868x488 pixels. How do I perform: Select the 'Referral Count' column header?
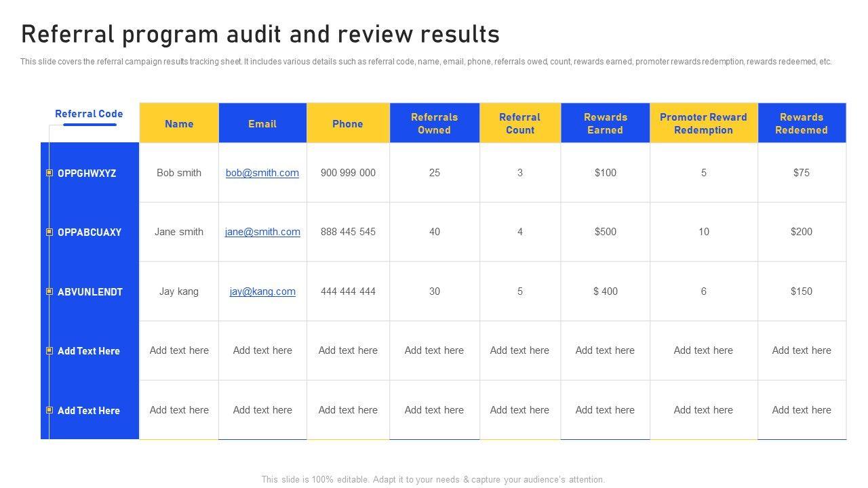tap(520, 123)
